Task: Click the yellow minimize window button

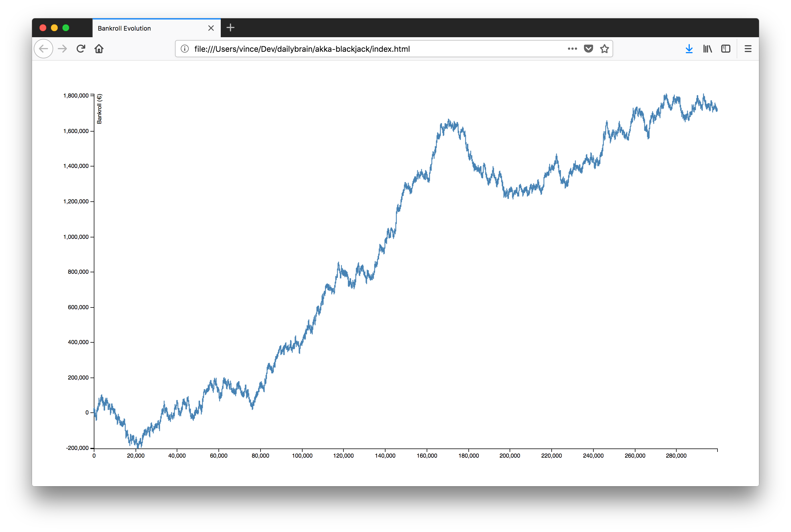Action: (54, 28)
